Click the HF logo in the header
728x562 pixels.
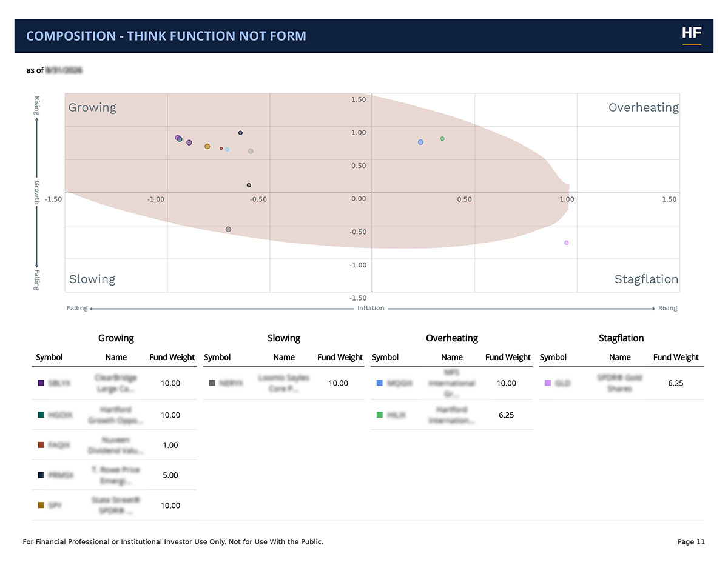(x=692, y=35)
